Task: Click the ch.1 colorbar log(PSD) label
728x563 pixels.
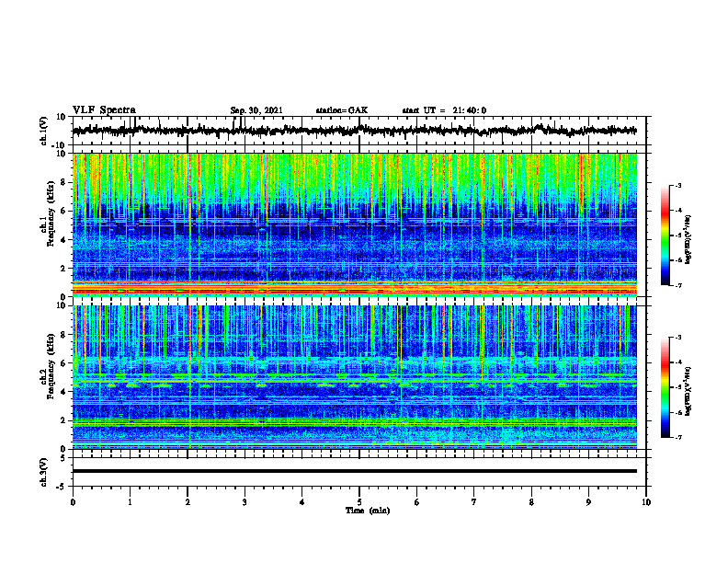Action: pyautogui.click(x=688, y=239)
